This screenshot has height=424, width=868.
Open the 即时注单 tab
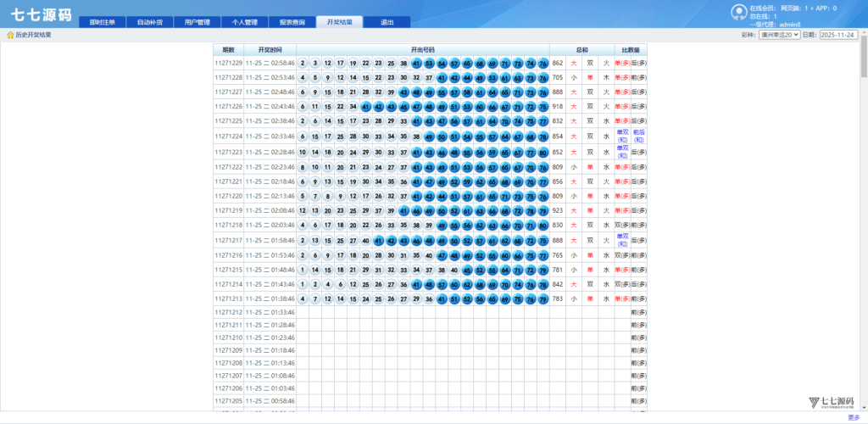coord(102,22)
